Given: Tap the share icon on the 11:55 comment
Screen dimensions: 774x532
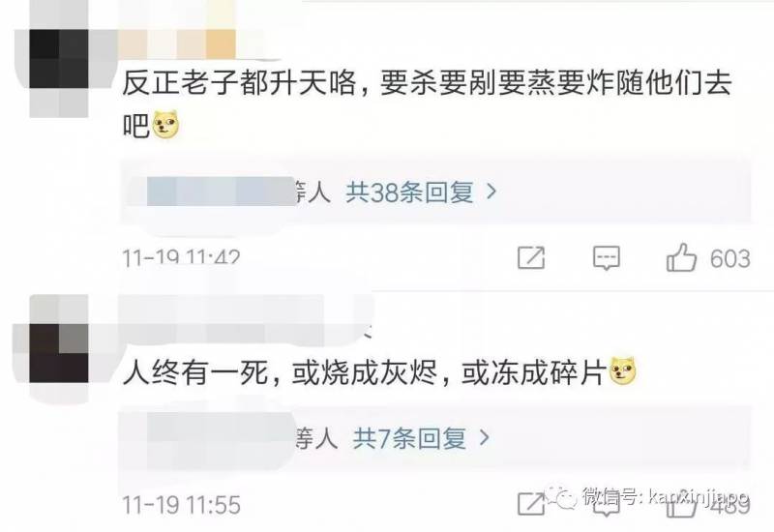Looking at the screenshot, I should coord(531,504).
